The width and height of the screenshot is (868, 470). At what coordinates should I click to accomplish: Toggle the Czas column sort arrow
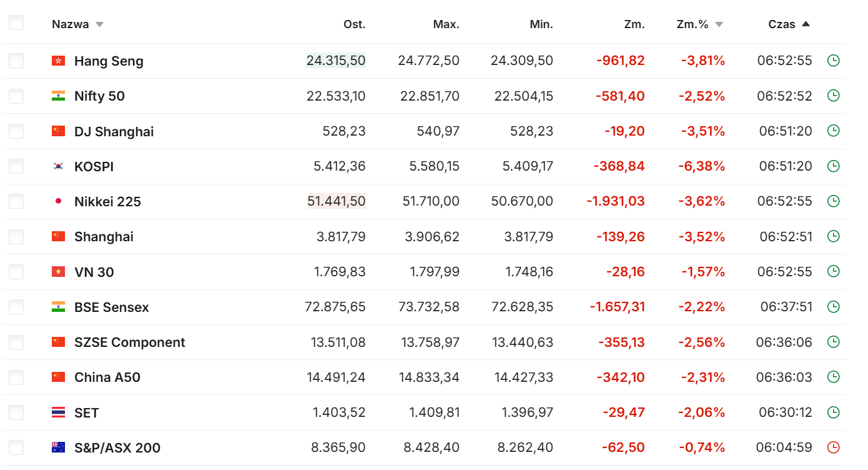[x=806, y=24]
